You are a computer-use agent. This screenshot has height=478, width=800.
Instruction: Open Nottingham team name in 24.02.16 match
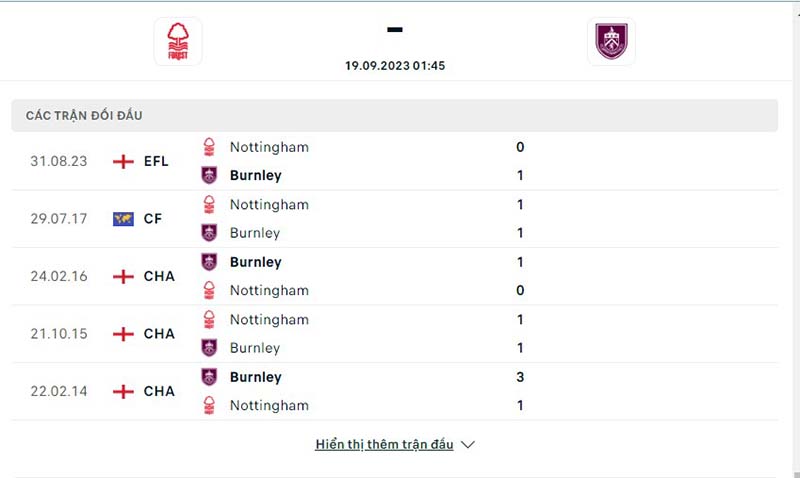(269, 290)
